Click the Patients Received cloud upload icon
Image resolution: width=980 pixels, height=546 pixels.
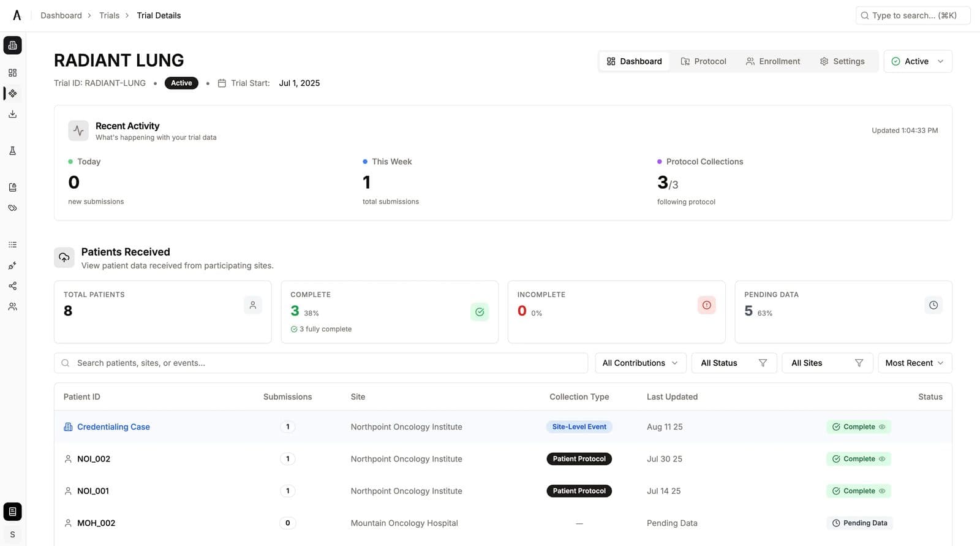pyautogui.click(x=64, y=257)
